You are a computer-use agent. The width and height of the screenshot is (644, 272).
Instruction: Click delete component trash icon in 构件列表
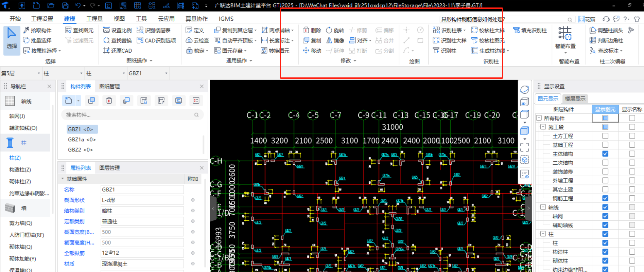109,101
